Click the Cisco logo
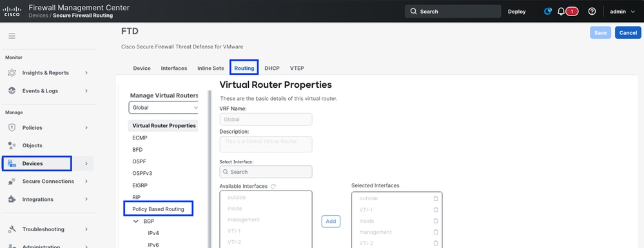This screenshot has height=248, width=644. click(x=12, y=11)
